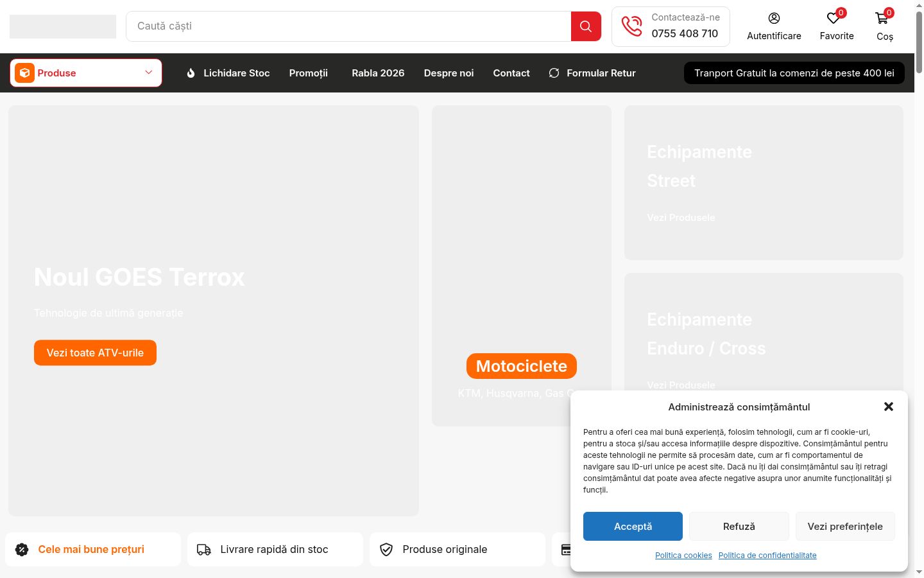Click the red search magnifier button
The height and width of the screenshot is (578, 924).
[586, 26]
